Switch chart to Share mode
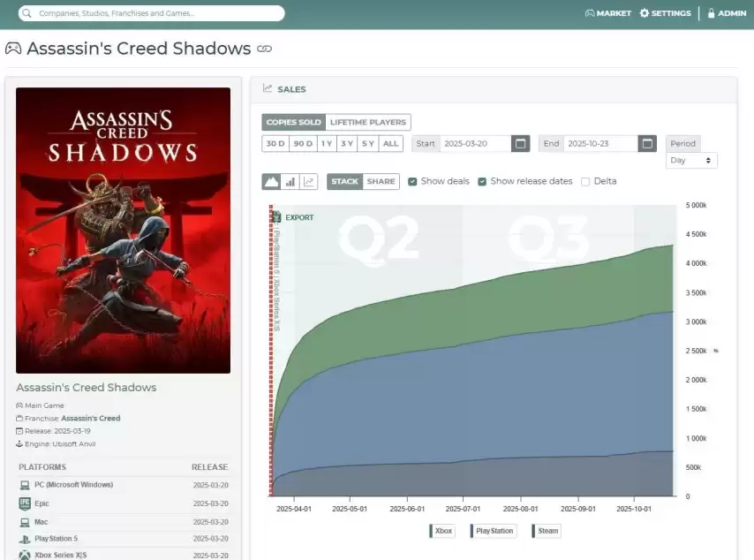 pos(381,181)
